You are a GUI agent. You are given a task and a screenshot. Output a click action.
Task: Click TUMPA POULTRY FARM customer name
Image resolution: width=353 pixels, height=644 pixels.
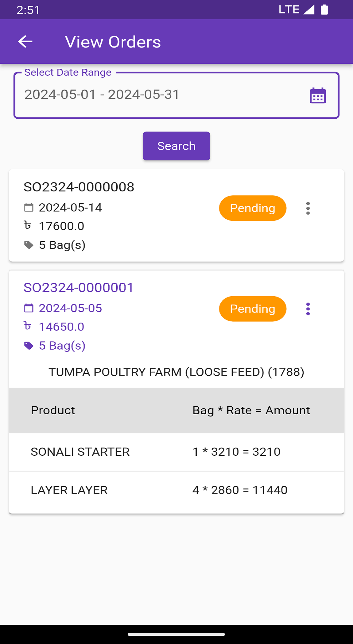pos(176,372)
